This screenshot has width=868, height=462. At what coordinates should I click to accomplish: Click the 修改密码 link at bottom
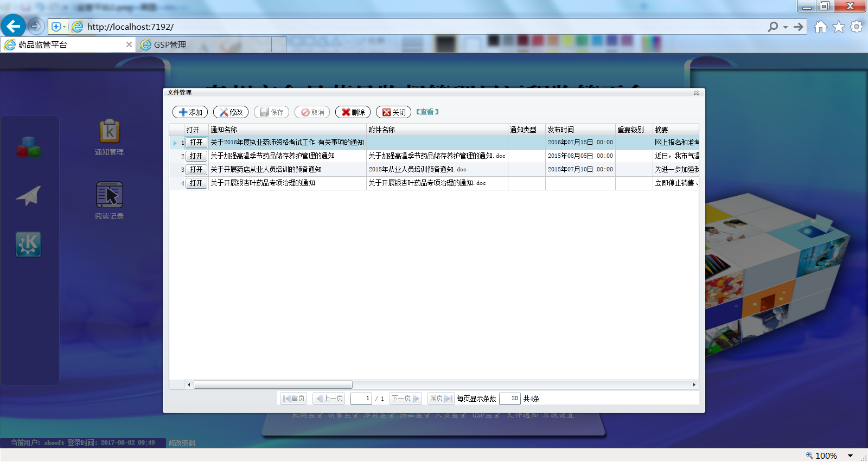click(182, 443)
